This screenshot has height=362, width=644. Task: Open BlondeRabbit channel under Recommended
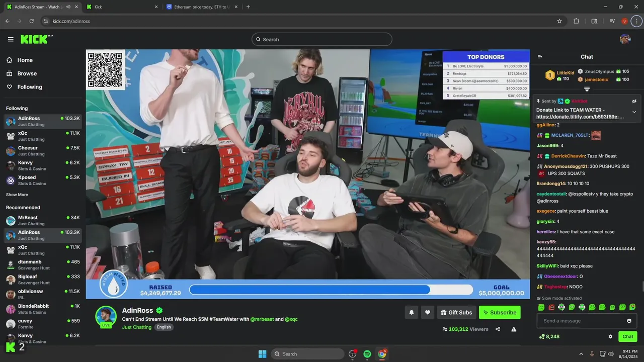coord(43,309)
